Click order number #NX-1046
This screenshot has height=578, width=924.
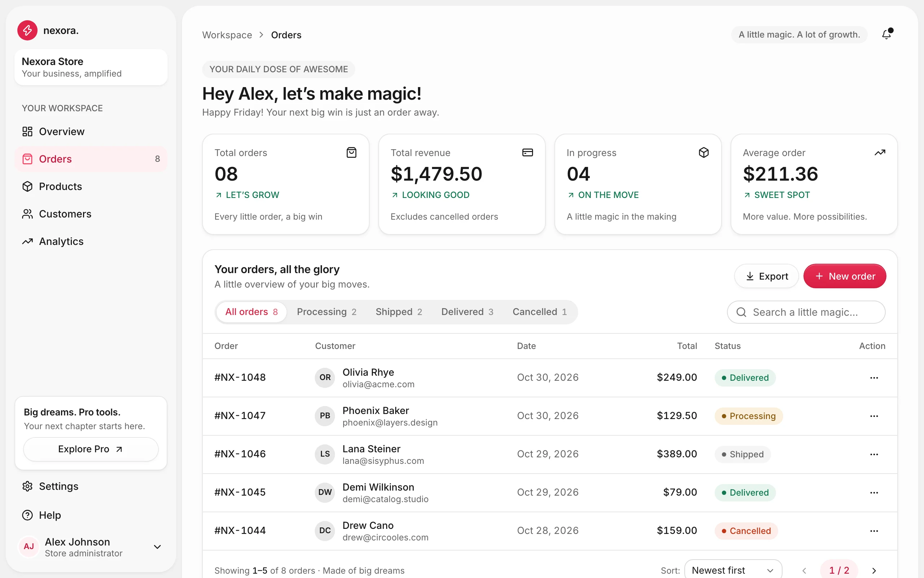point(240,454)
